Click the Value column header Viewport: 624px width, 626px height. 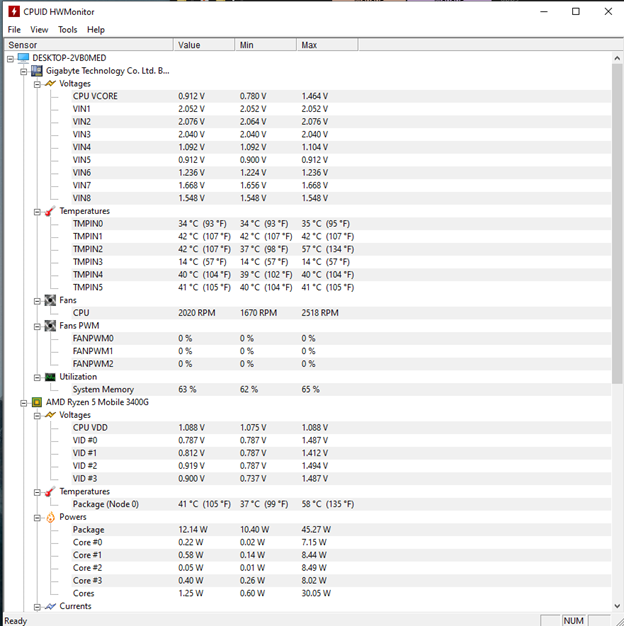[x=204, y=45]
